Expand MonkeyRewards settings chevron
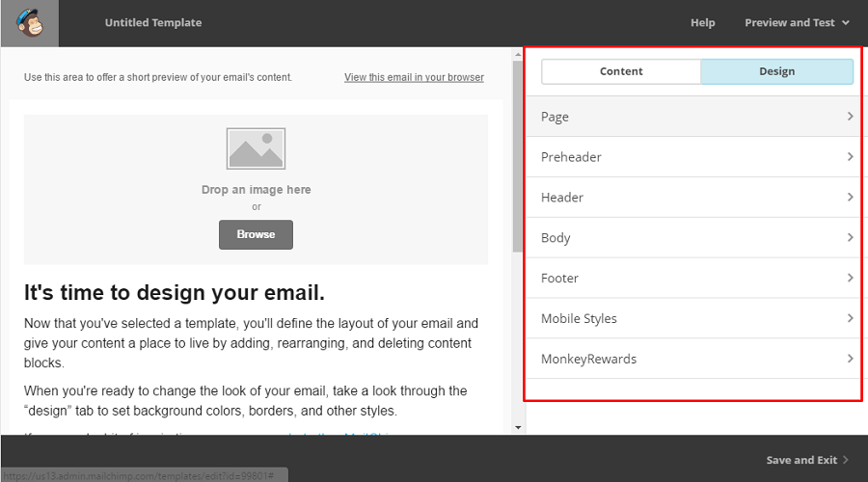Viewport: 868px width, 482px height. click(x=851, y=359)
